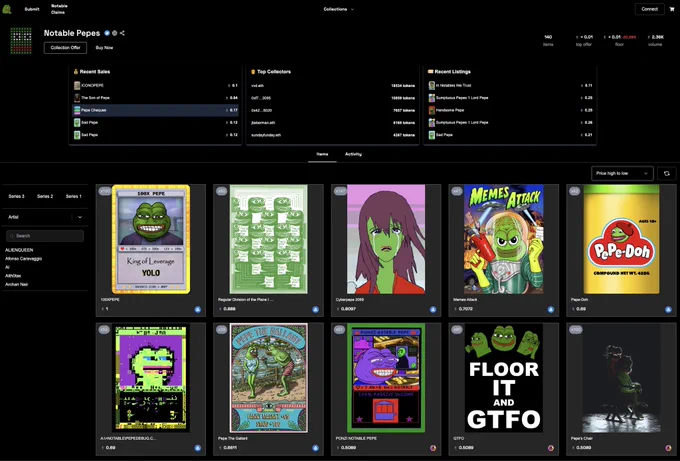Viewport: 680px width, 461px height.
Task: Click the floor price stat value
Action: click(620, 37)
